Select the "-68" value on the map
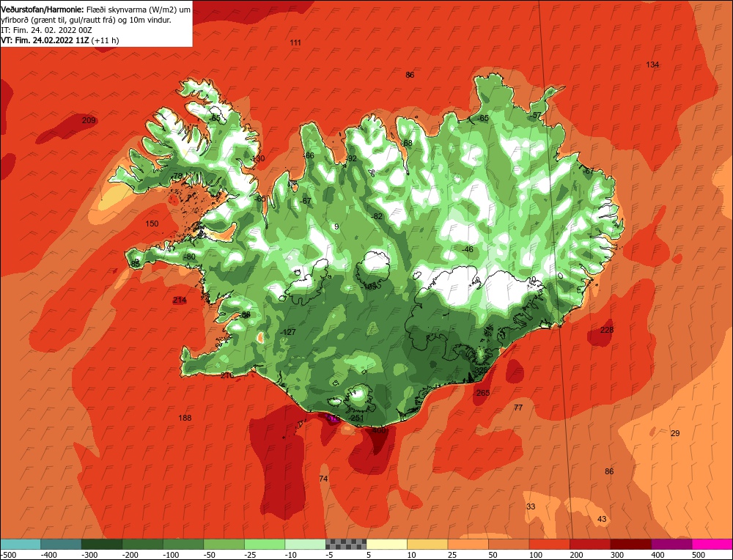The width and height of the screenshot is (733, 560). (407, 143)
